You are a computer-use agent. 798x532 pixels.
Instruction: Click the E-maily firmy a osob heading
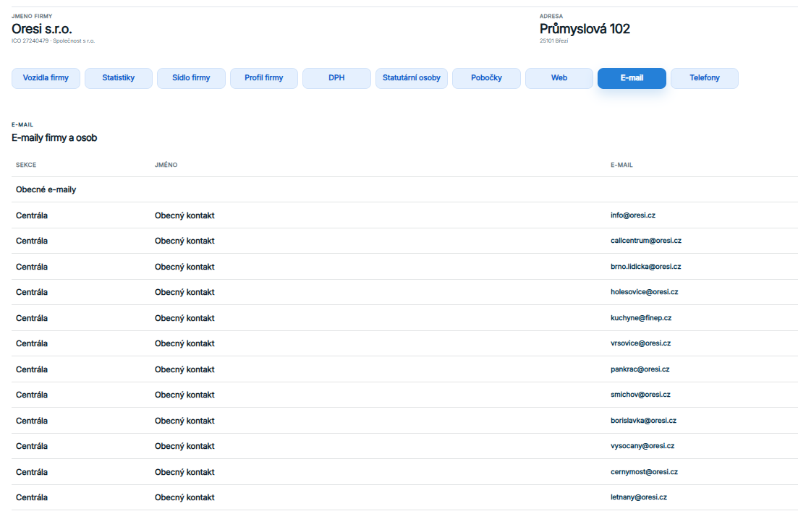click(x=54, y=138)
